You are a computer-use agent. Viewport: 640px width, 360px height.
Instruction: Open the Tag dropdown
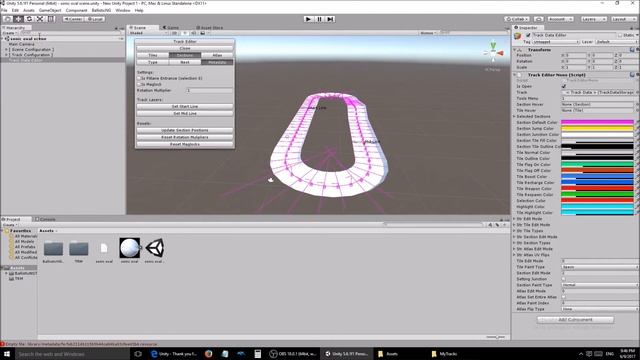pos(556,42)
